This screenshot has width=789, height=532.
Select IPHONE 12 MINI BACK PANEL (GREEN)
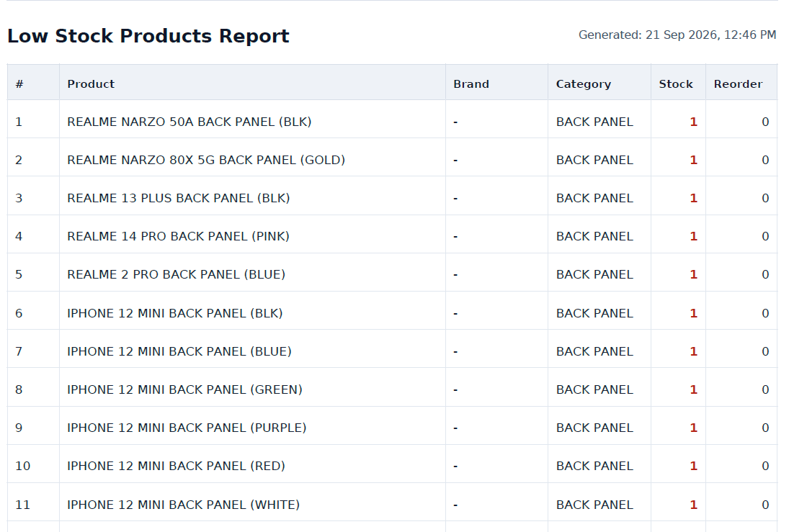pos(184,389)
